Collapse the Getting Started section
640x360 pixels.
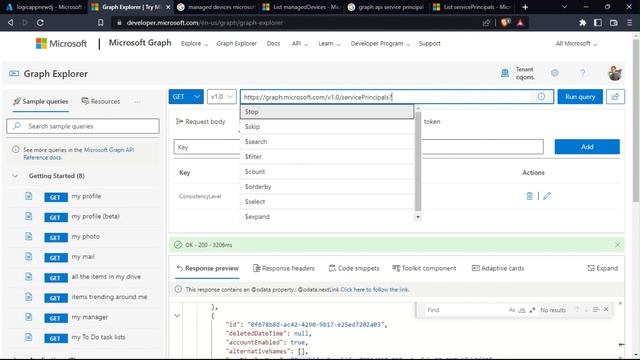[x=15, y=176]
